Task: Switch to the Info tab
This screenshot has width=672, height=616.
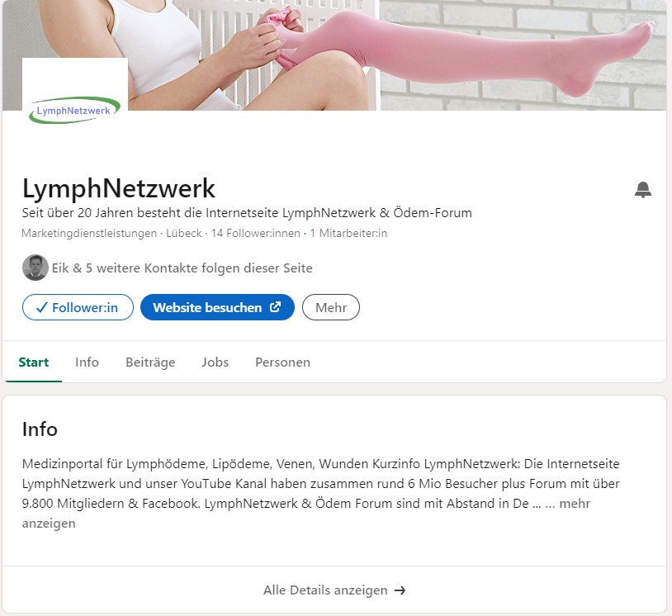Action: [87, 362]
